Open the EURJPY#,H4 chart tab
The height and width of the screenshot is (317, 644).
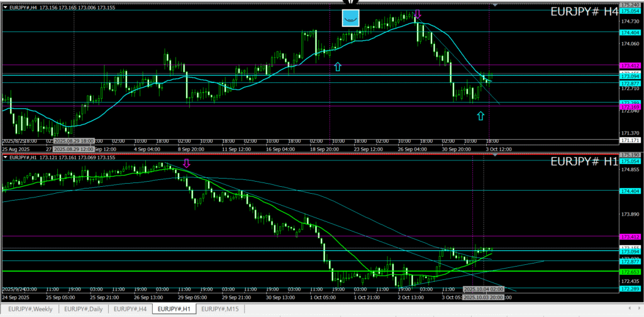click(x=130, y=309)
